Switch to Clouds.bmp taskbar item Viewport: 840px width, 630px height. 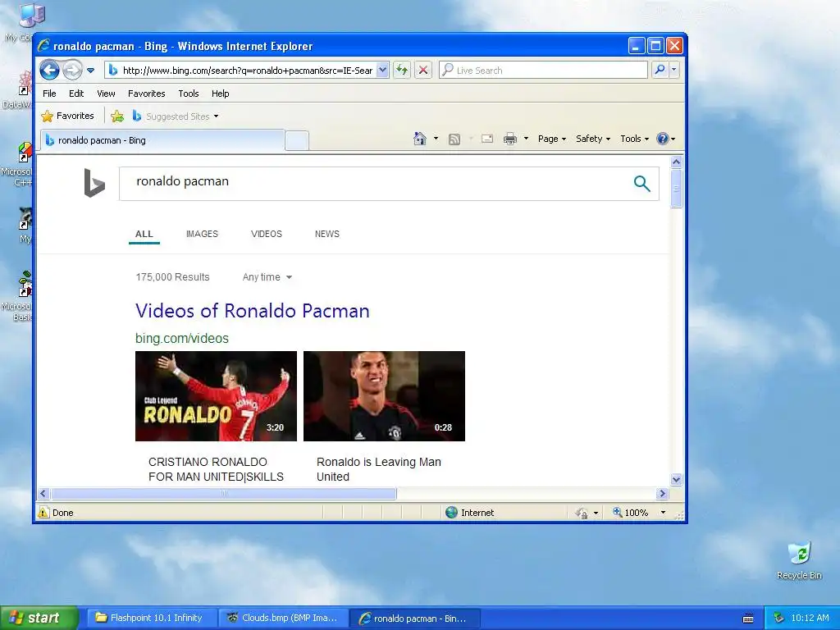tap(283, 618)
